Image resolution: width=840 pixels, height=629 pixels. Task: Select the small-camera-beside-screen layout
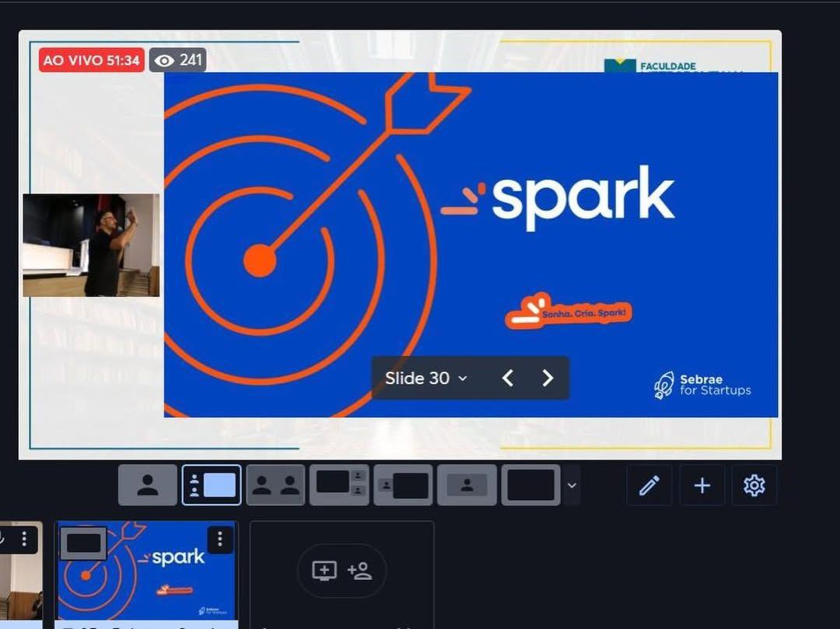403,485
